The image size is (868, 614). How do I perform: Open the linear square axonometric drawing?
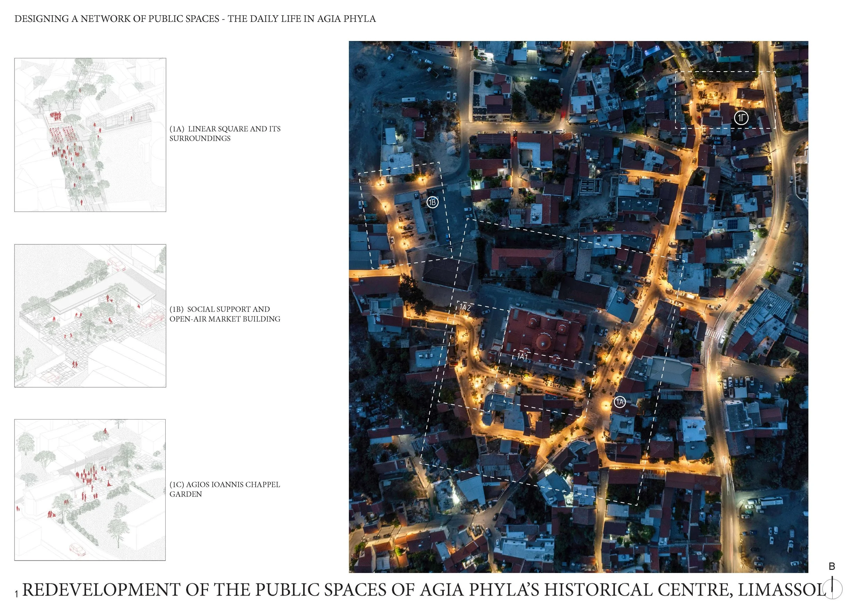90,135
